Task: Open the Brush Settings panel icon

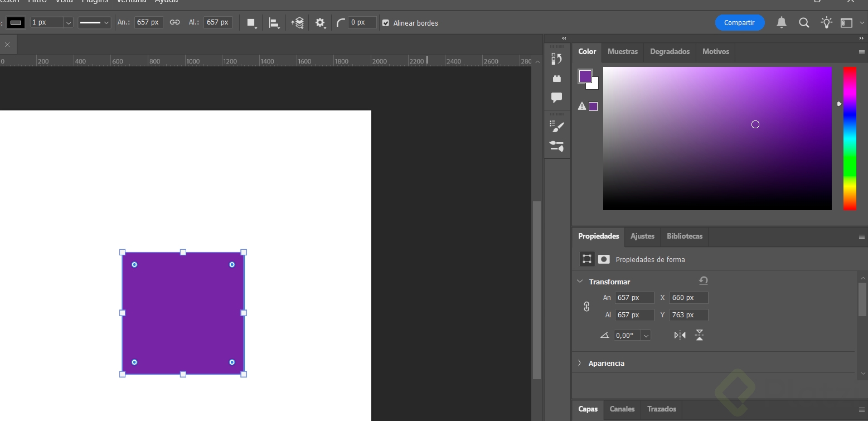Action: point(556,127)
